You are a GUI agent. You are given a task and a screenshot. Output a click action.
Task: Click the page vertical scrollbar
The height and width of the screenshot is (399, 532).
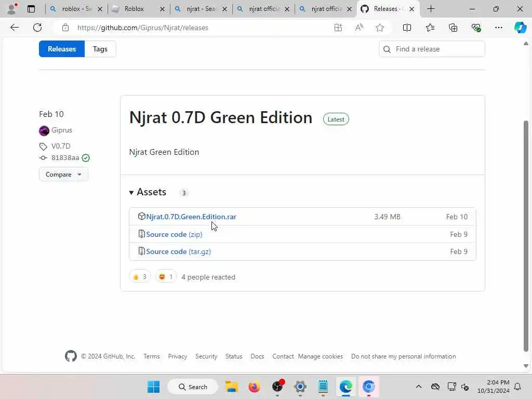526,236
